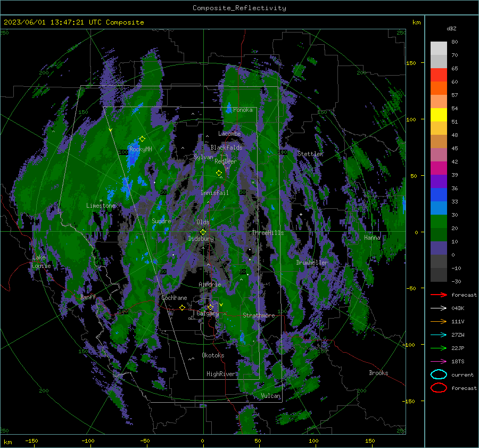Click the Limestone label
Screen dimensions: 479x448
point(101,206)
